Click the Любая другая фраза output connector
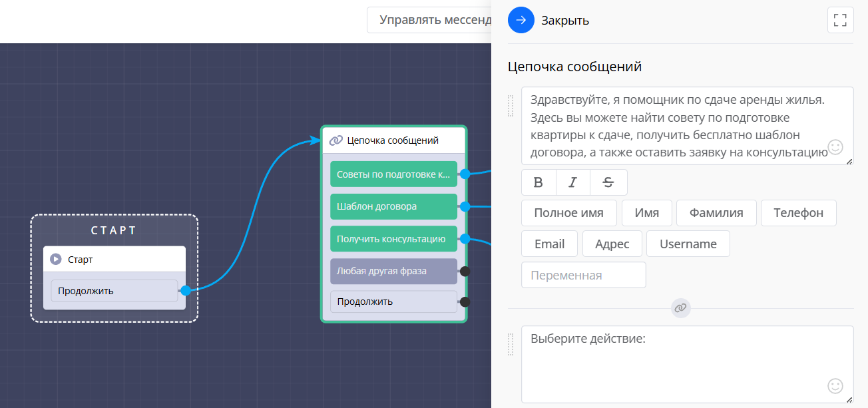868x408 pixels. coord(465,271)
